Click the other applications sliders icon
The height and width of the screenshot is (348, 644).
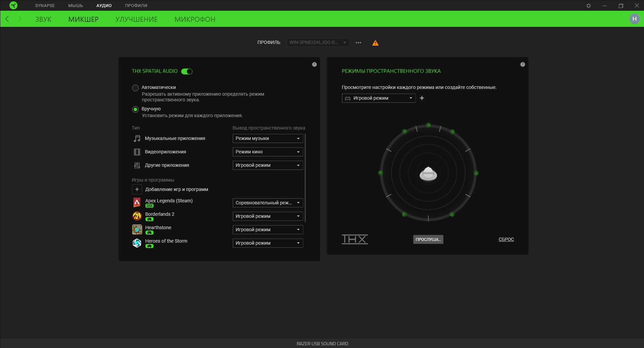pyautogui.click(x=137, y=165)
